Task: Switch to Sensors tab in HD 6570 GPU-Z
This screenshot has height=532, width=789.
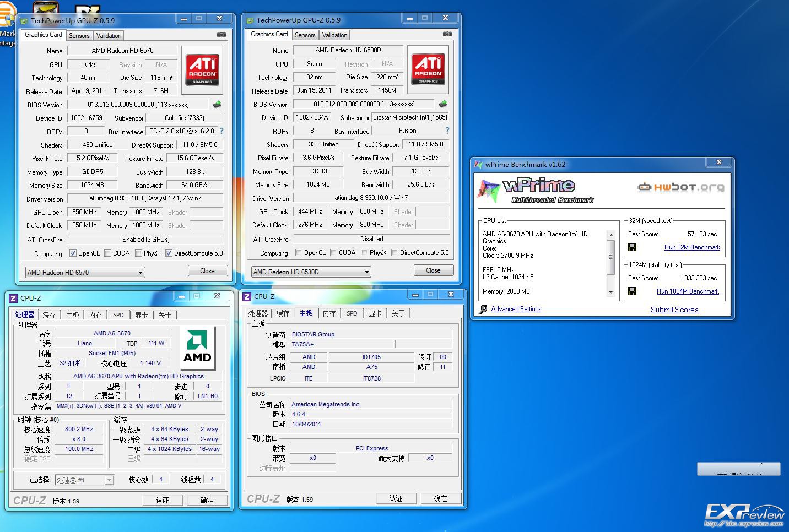Action: click(x=79, y=35)
